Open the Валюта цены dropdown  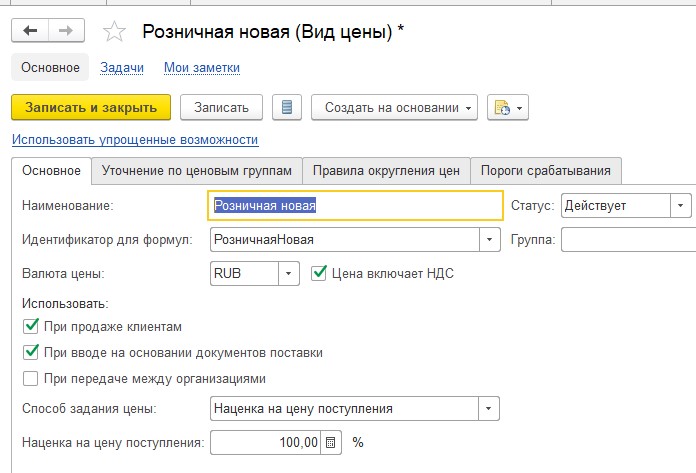pyautogui.click(x=289, y=273)
